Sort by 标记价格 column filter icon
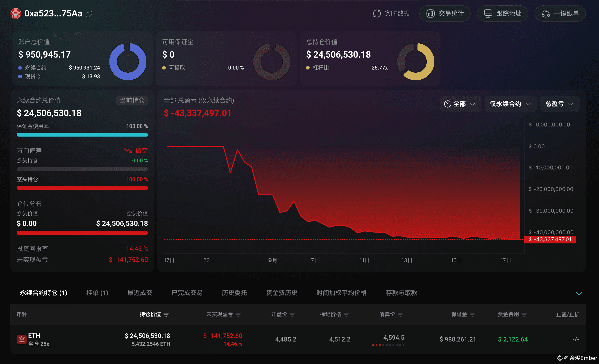 [x=346, y=315]
